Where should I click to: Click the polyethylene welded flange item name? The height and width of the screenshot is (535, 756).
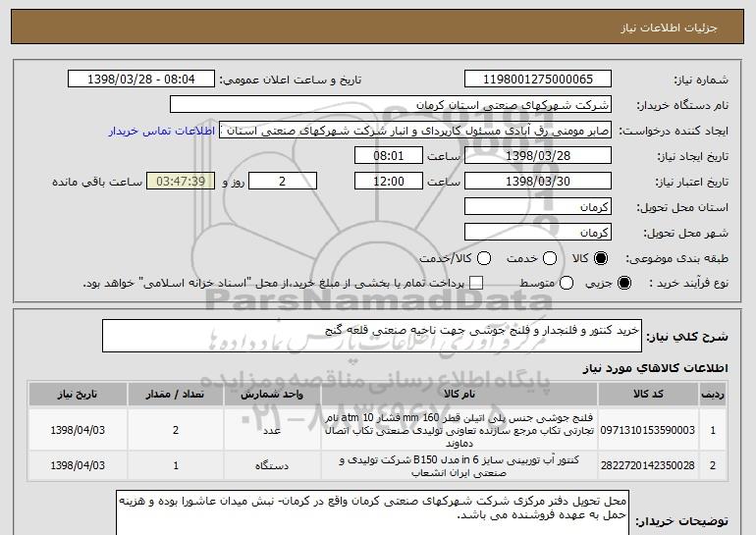click(459, 430)
